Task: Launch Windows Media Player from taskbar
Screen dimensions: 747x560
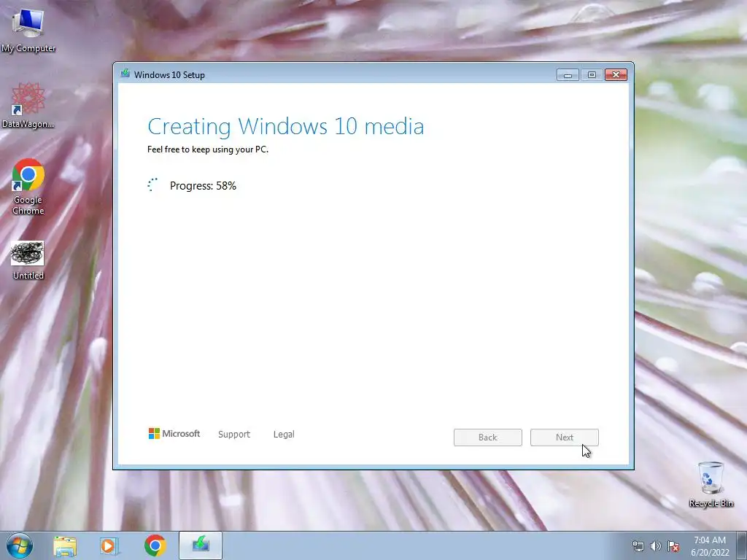Action: point(109,545)
